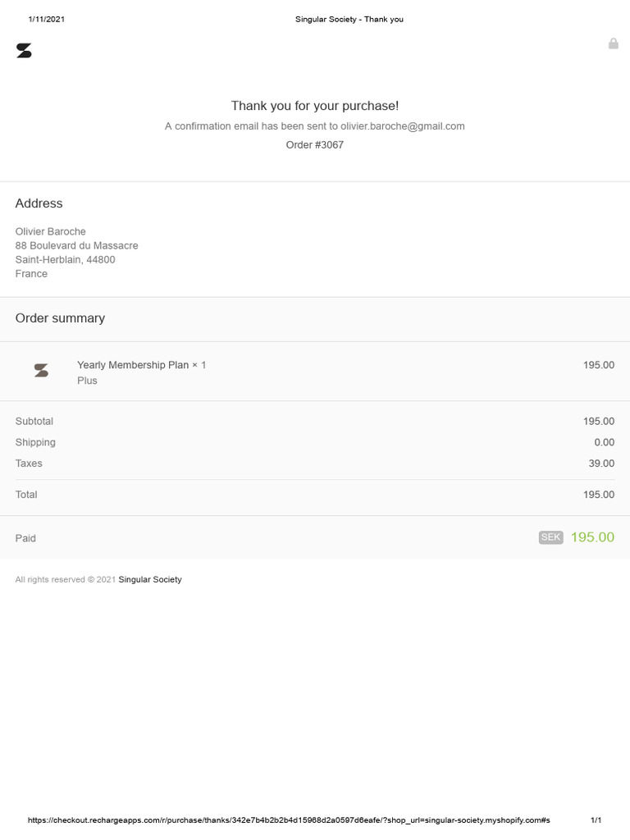Click the 88 Boulevard du Massacre address line
This screenshot has height=840, width=630.
click(x=76, y=246)
